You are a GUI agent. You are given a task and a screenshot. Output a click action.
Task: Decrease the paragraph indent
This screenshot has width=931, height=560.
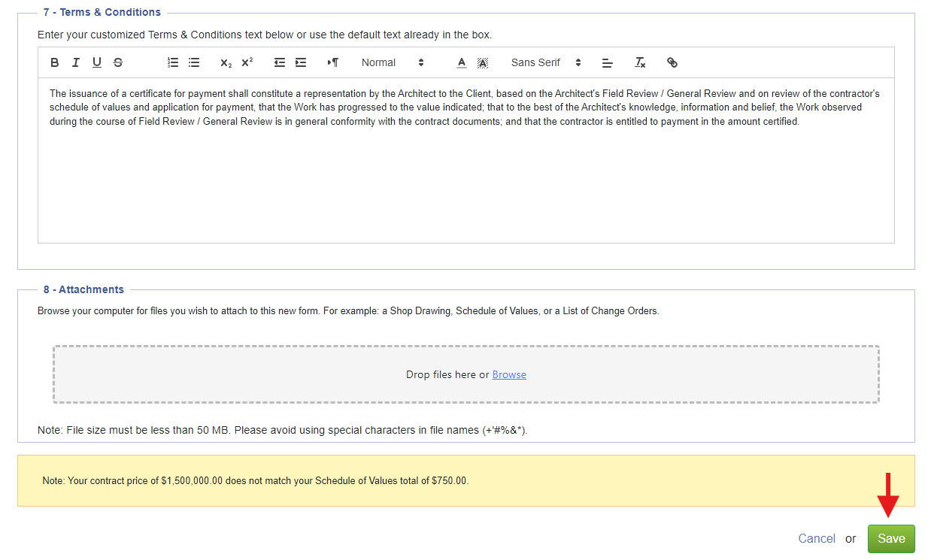point(280,62)
